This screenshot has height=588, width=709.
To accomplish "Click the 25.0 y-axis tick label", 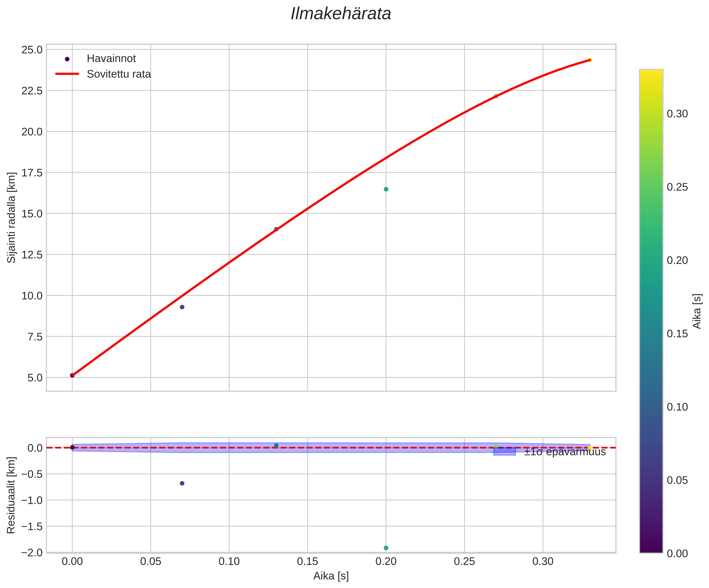I will [x=32, y=50].
